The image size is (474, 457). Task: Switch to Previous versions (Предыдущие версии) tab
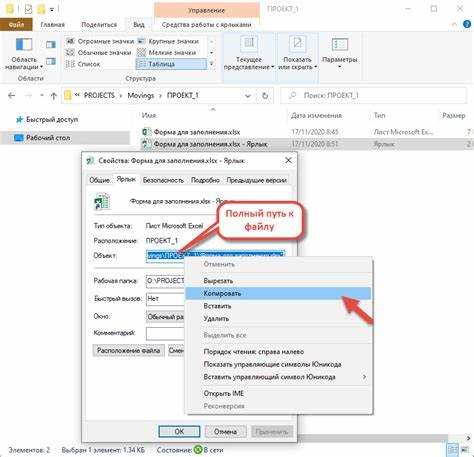point(256,180)
